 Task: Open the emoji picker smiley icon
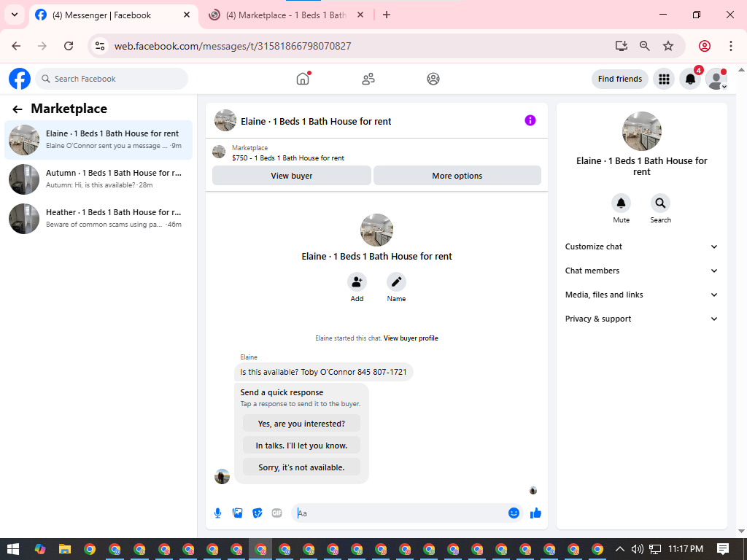(514, 513)
